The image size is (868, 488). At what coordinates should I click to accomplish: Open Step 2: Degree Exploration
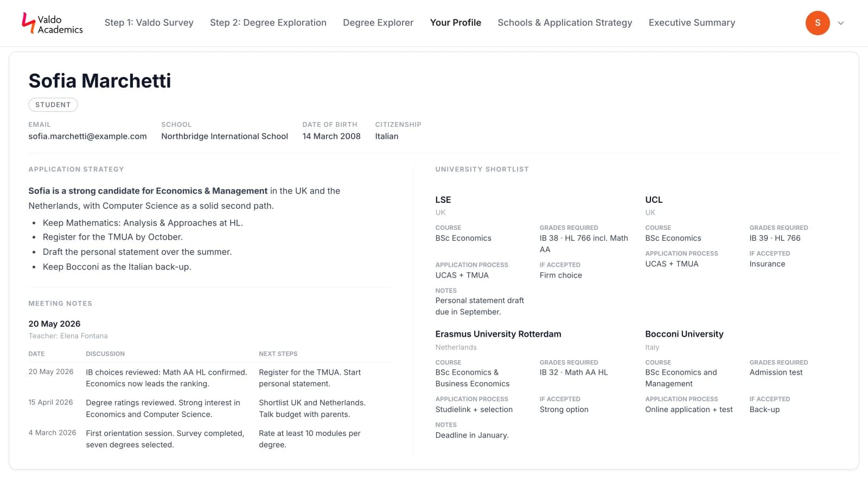(268, 23)
